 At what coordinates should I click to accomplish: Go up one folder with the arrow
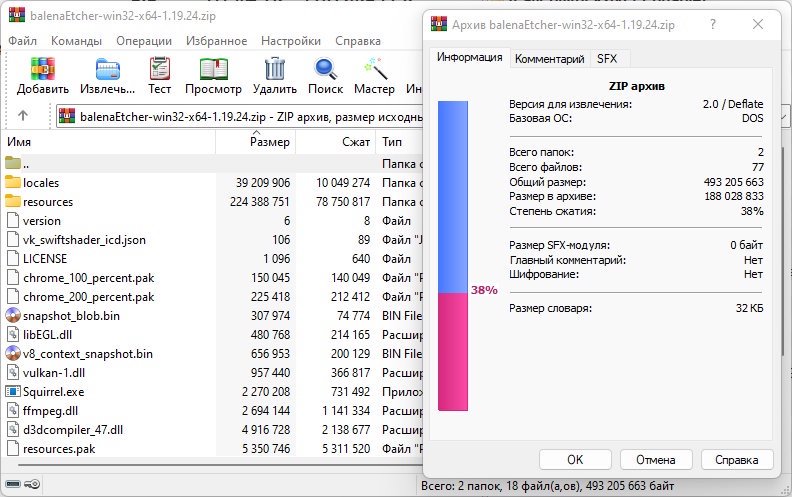pos(23,116)
